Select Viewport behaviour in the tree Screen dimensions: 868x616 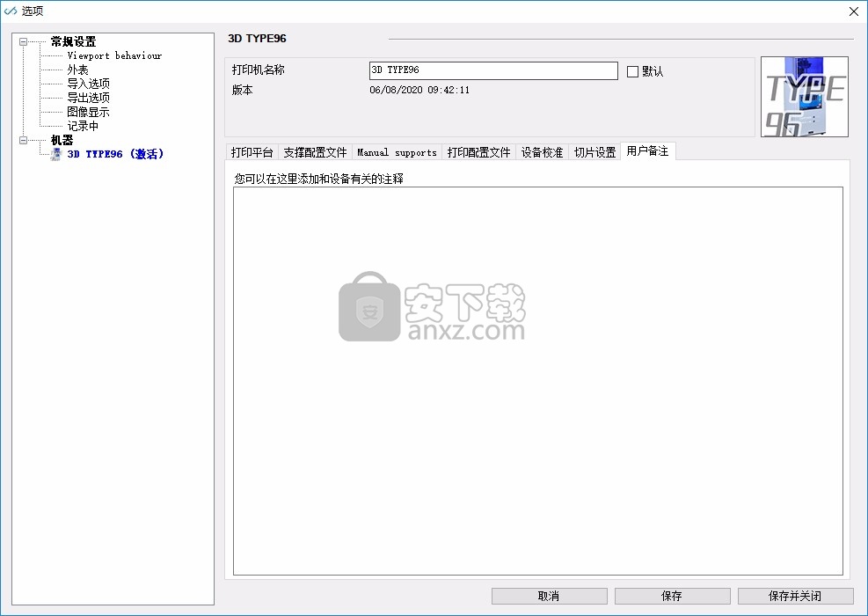pyautogui.click(x=114, y=55)
